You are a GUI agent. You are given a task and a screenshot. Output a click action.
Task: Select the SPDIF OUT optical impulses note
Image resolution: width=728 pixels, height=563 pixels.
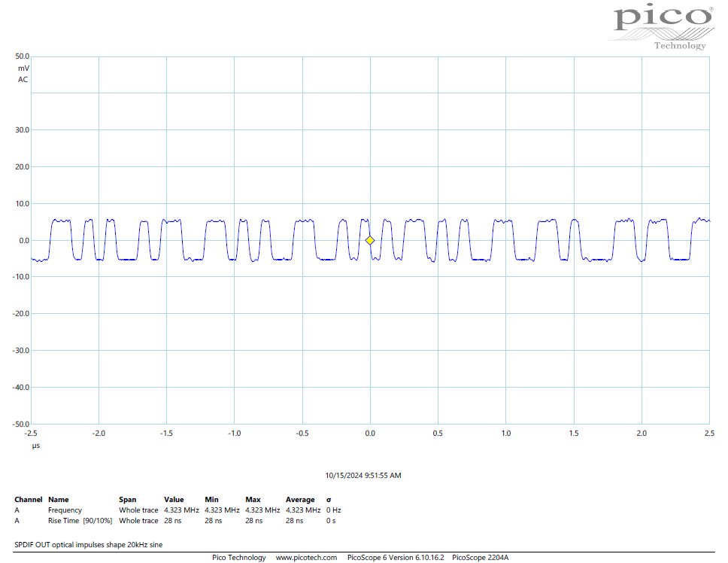88,545
